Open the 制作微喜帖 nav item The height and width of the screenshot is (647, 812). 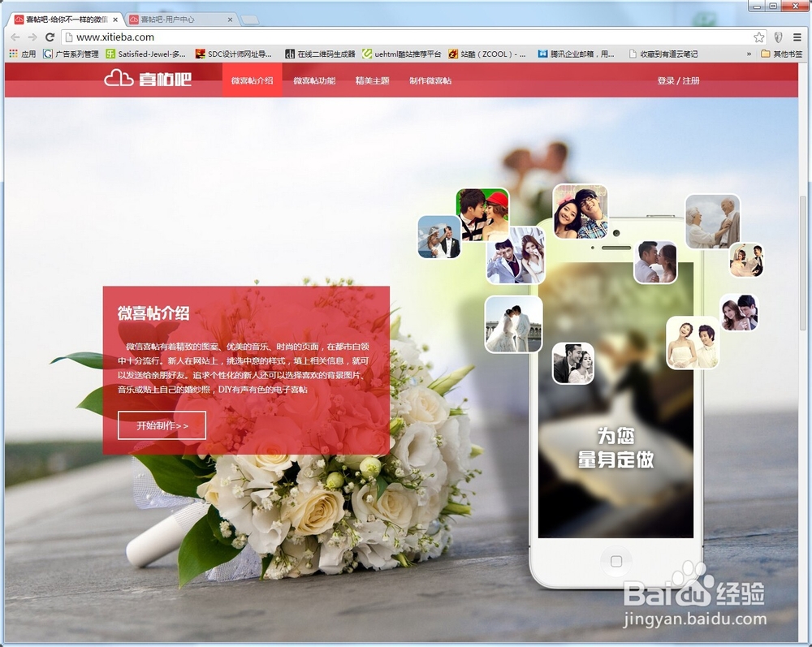tap(430, 80)
